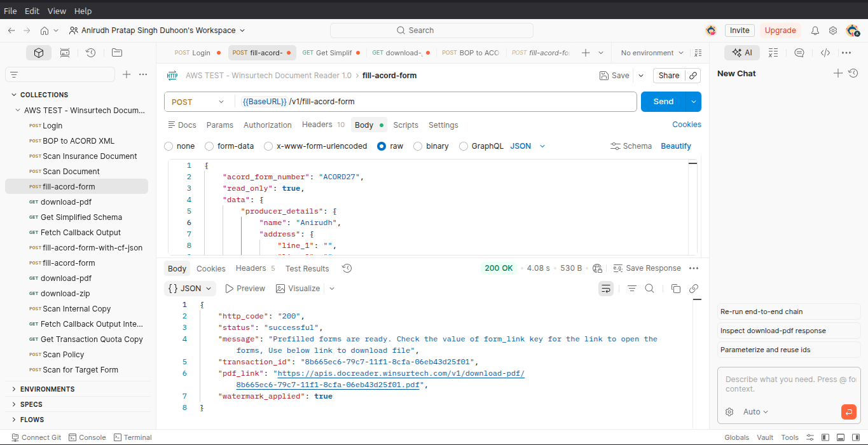The height and width of the screenshot is (445, 868).
Task: Click the response toolbar link icon
Action: 694,289
